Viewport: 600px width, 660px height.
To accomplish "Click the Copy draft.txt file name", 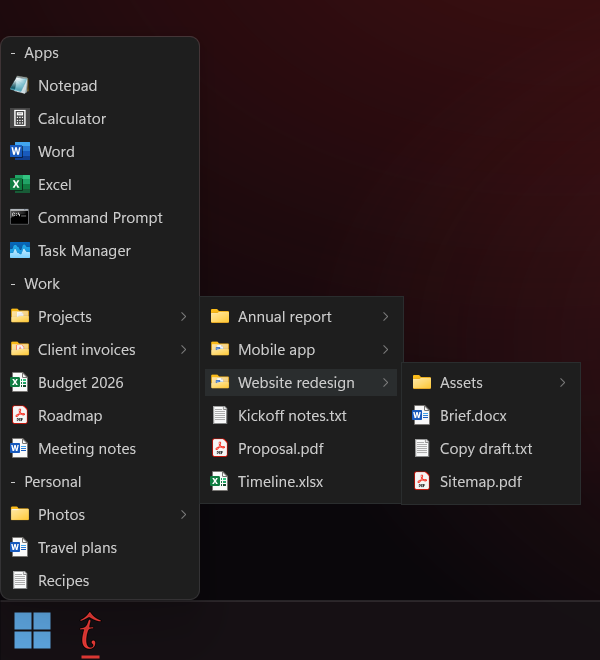I will pos(486,449).
